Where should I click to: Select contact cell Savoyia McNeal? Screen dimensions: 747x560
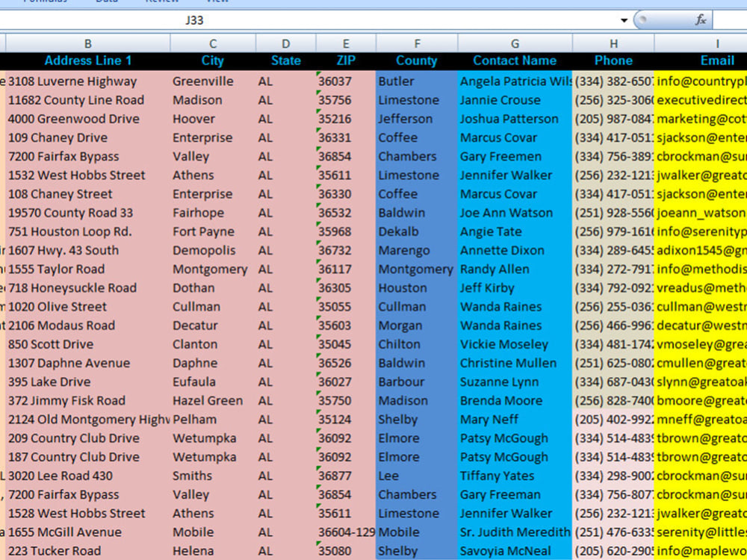[x=515, y=551]
